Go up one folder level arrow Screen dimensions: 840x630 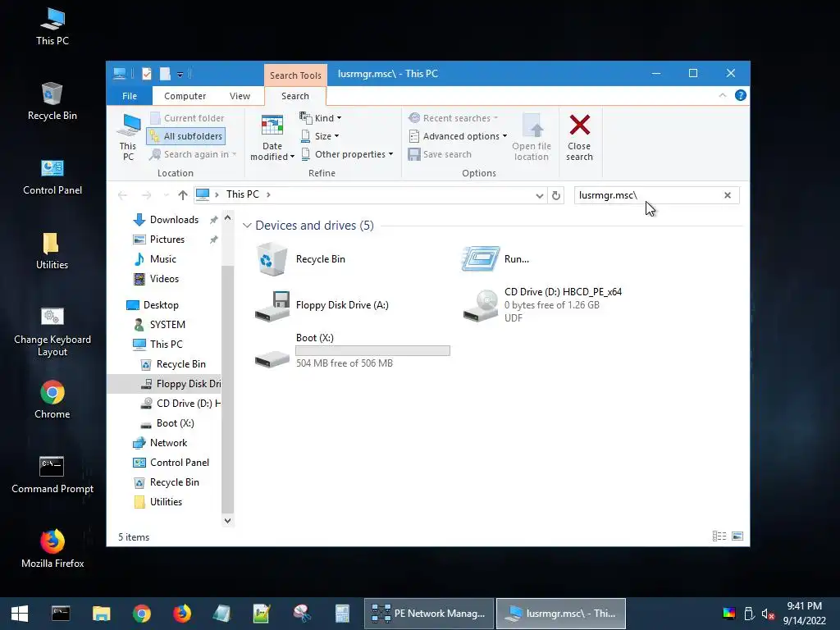tap(183, 195)
